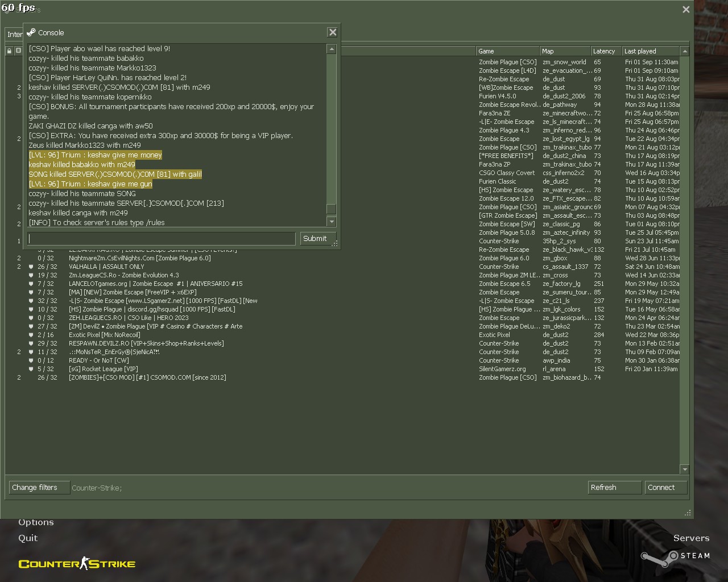Close the server browser window
The height and width of the screenshot is (582, 728).
click(x=686, y=9)
